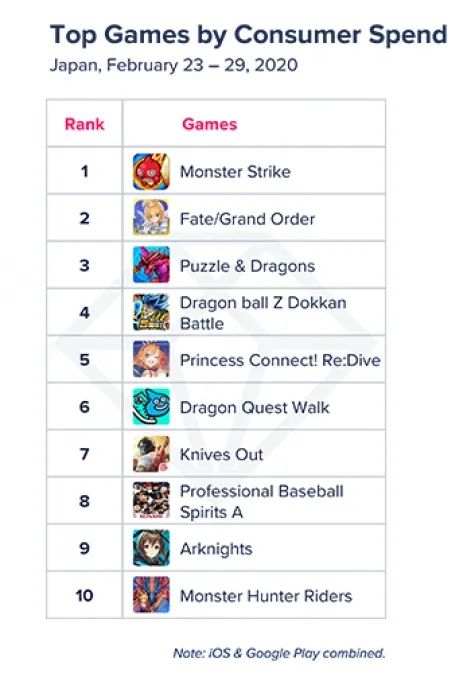The image size is (471, 689).
Task: Click the Princess Connect! Re:Dive icon
Action: [x=151, y=359]
